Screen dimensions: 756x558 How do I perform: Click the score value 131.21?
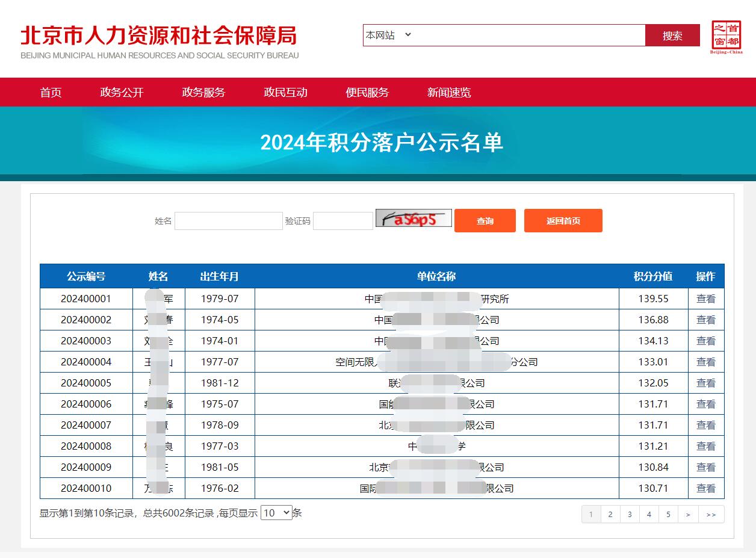[654, 446]
